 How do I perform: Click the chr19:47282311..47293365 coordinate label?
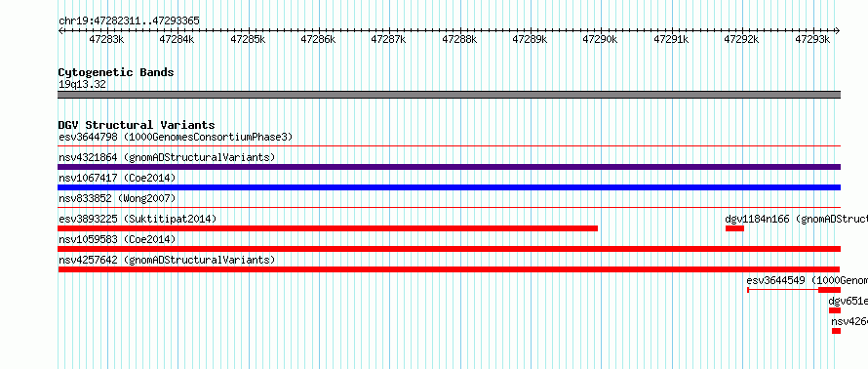pyautogui.click(x=129, y=21)
